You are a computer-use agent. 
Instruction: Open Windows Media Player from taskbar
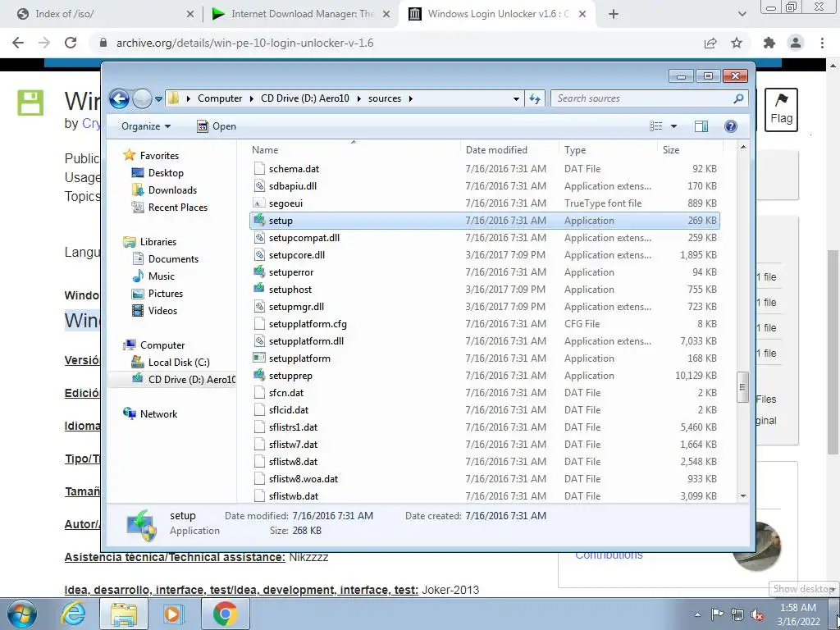174,614
